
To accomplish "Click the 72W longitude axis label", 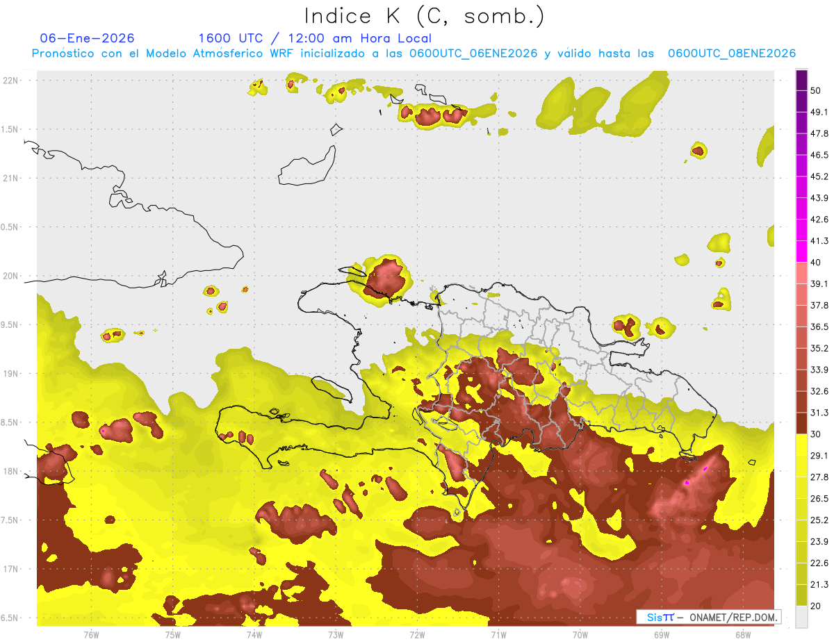I will click(417, 634).
